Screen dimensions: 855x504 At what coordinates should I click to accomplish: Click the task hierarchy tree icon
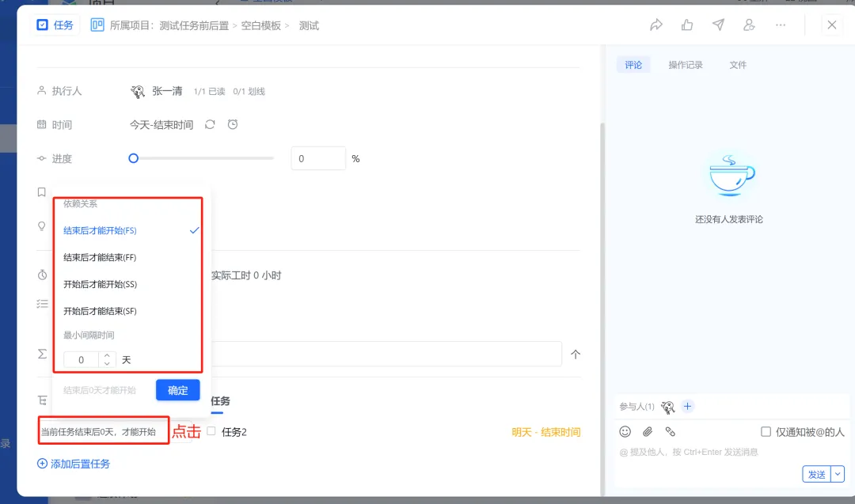tap(43, 401)
